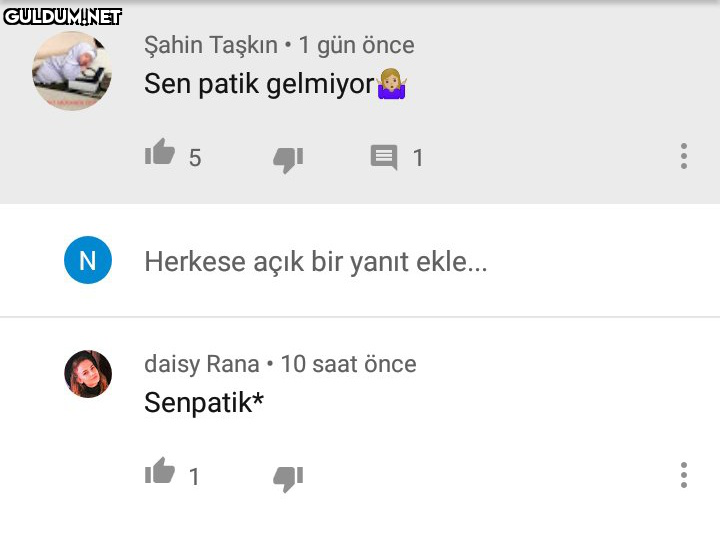Open daisy Rana's profile picture
The width and height of the screenshot is (720, 553).
click(x=88, y=374)
